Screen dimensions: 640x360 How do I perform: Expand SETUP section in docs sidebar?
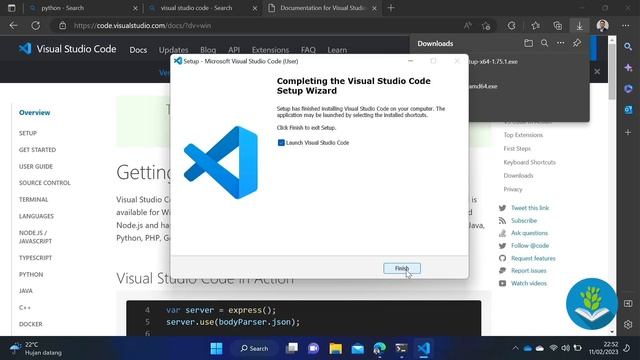point(28,133)
